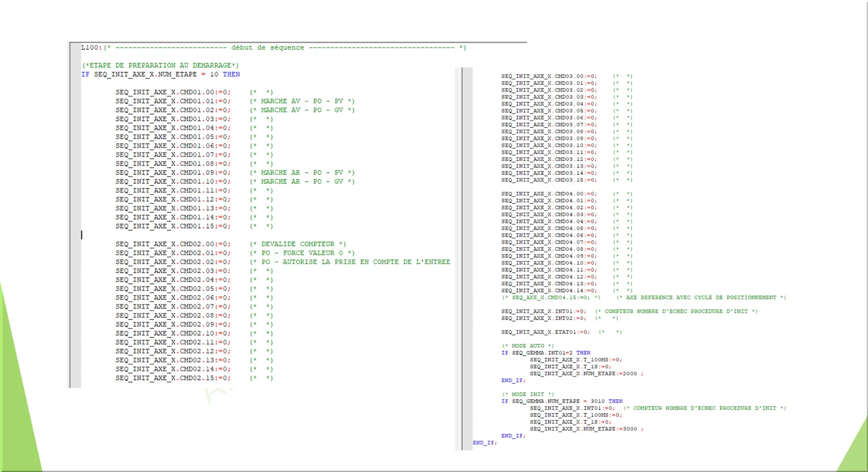Screen dimensions: 868x472
Task: Select the NUM_ETAPE:=3000 assignment
Action: [x=587, y=429]
